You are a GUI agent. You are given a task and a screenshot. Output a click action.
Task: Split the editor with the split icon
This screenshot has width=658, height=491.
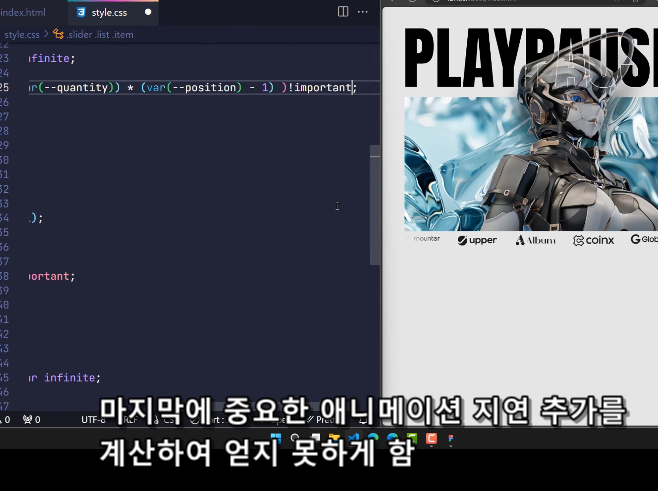pyautogui.click(x=343, y=12)
